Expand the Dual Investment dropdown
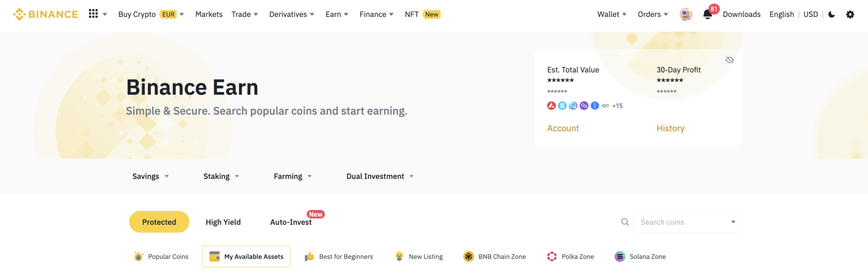 click(380, 176)
